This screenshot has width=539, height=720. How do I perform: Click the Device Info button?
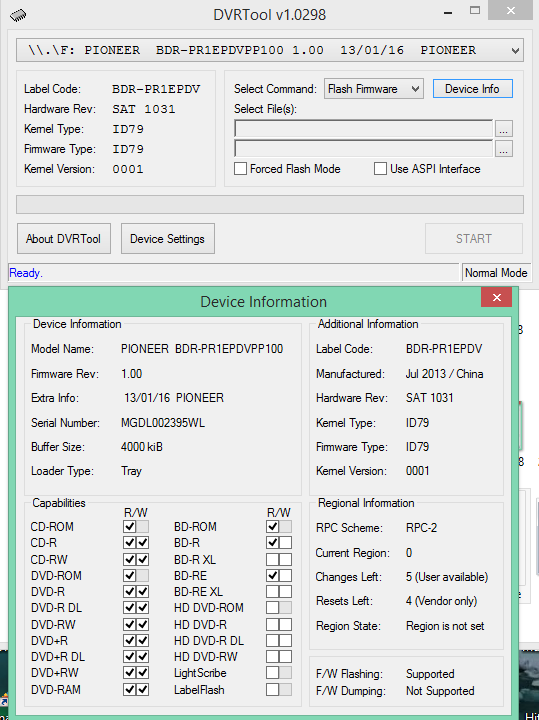tap(472, 89)
